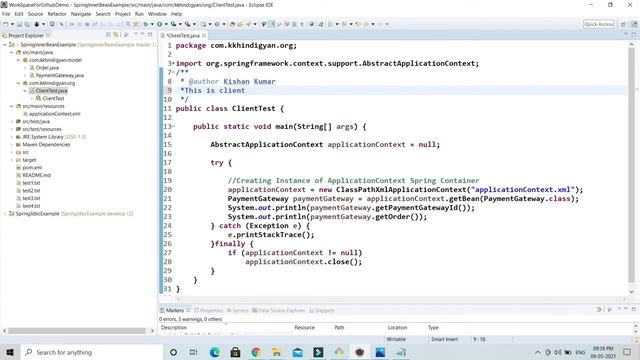Image resolution: width=640 pixels, height=360 pixels.
Task: Collapse the SpringInnerBeanExample project node
Action: [4, 44]
